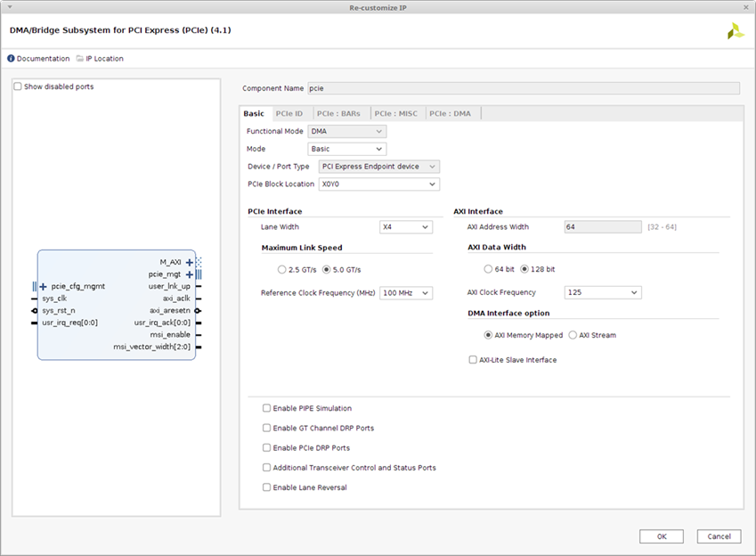Open the Lane Width dropdown

pos(406,227)
